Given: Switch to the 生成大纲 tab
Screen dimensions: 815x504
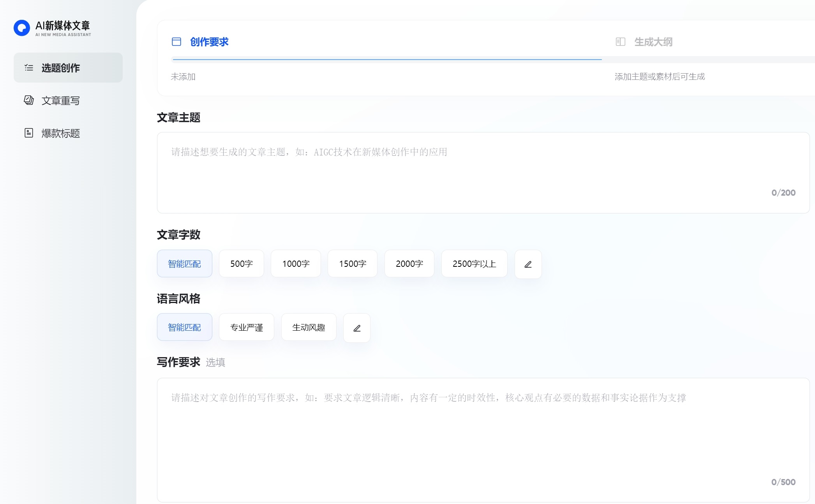Looking at the screenshot, I should coord(653,42).
